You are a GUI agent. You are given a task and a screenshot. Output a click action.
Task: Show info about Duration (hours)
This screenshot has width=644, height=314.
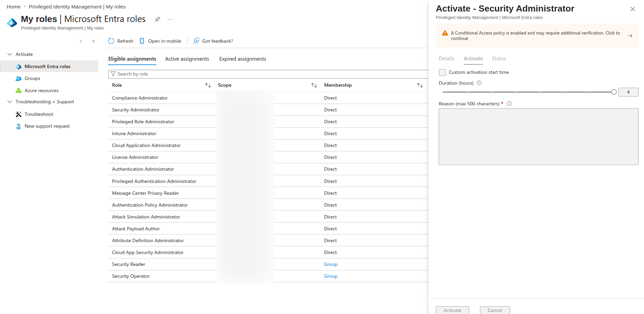(x=479, y=83)
